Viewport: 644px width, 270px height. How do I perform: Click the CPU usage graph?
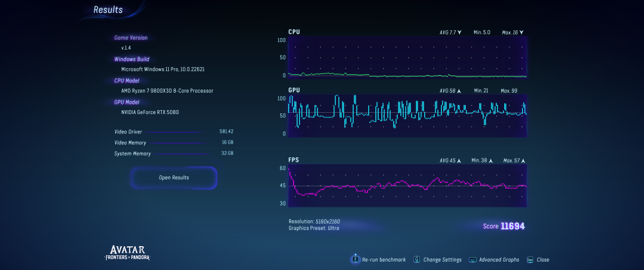pyautogui.click(x=407, y=57)
